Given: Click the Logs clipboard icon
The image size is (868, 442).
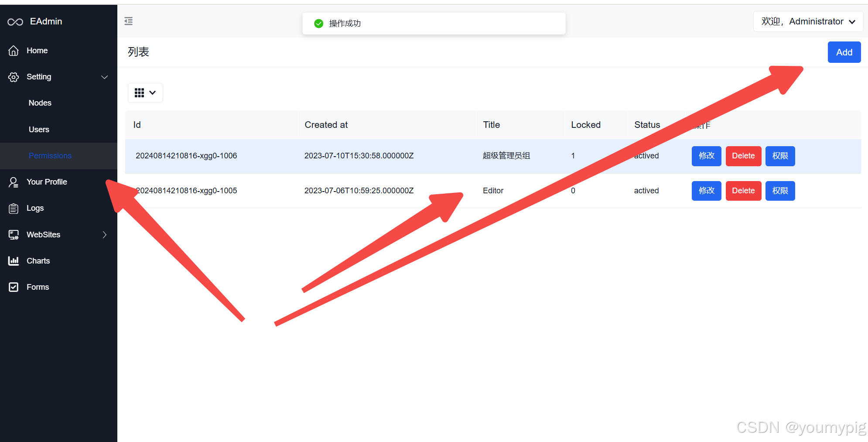Looking at the screenshot, I should tap(14, 209).
